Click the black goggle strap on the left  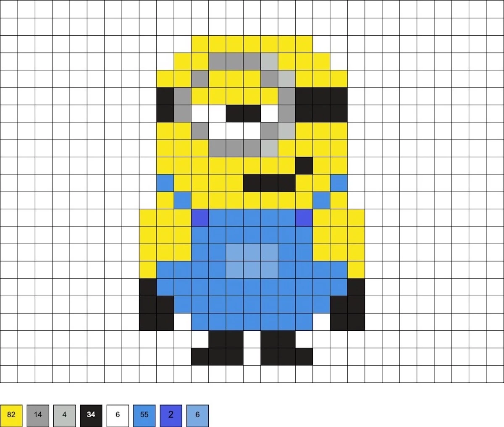[x=165, y=105]
